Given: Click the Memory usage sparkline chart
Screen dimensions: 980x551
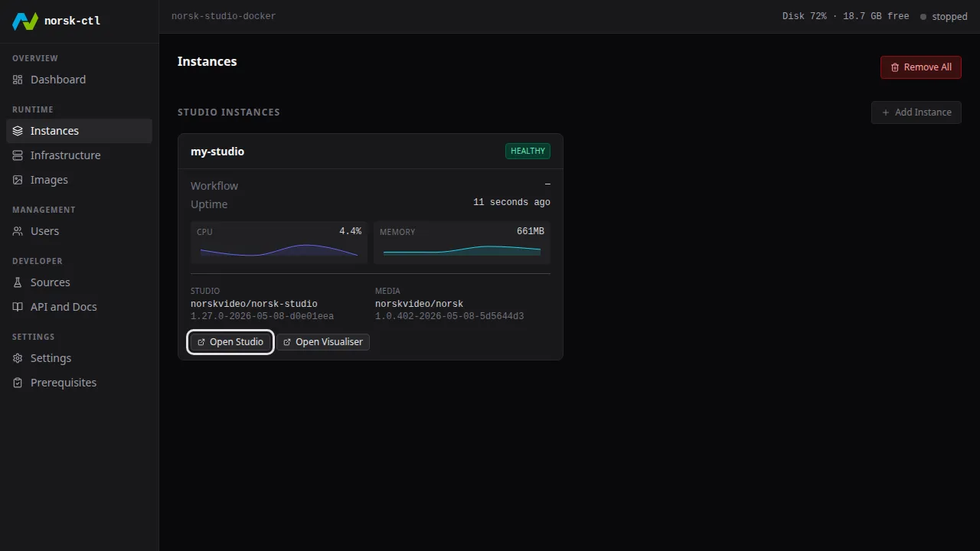Looking at the screenshot, I should pyautogui.click(x=462, y=250).
